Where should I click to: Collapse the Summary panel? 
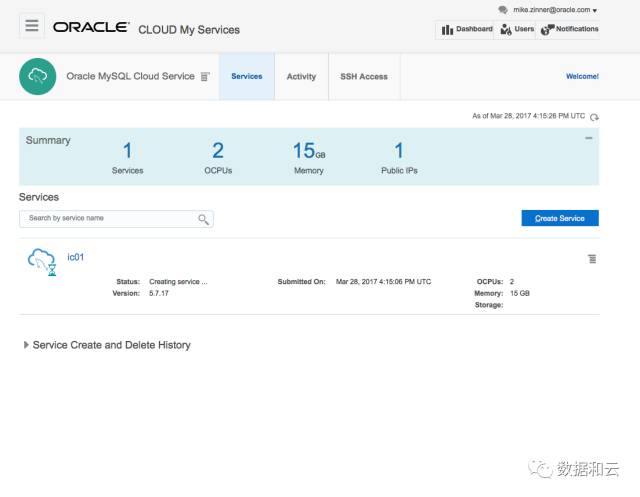click(588, 138)
